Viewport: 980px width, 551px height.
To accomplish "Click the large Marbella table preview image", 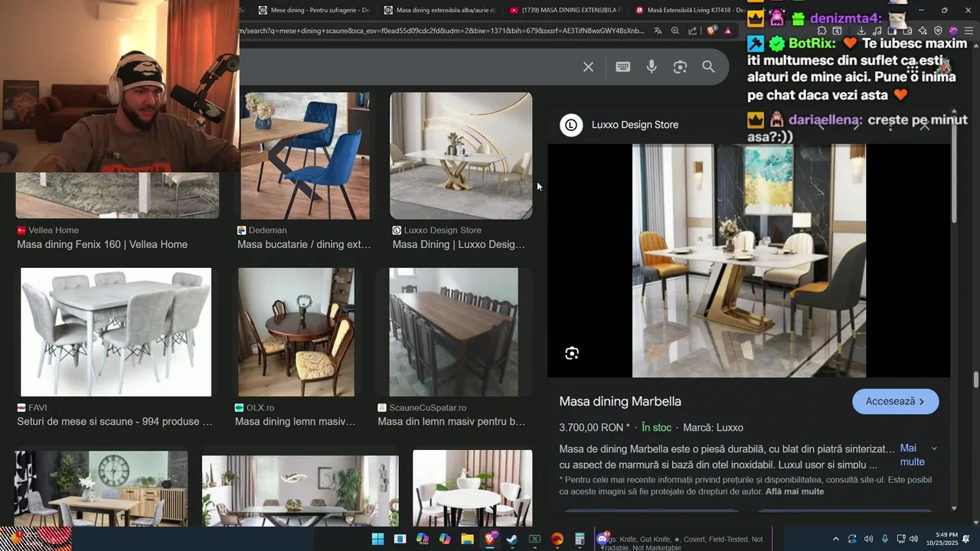I will coord(749,260).
